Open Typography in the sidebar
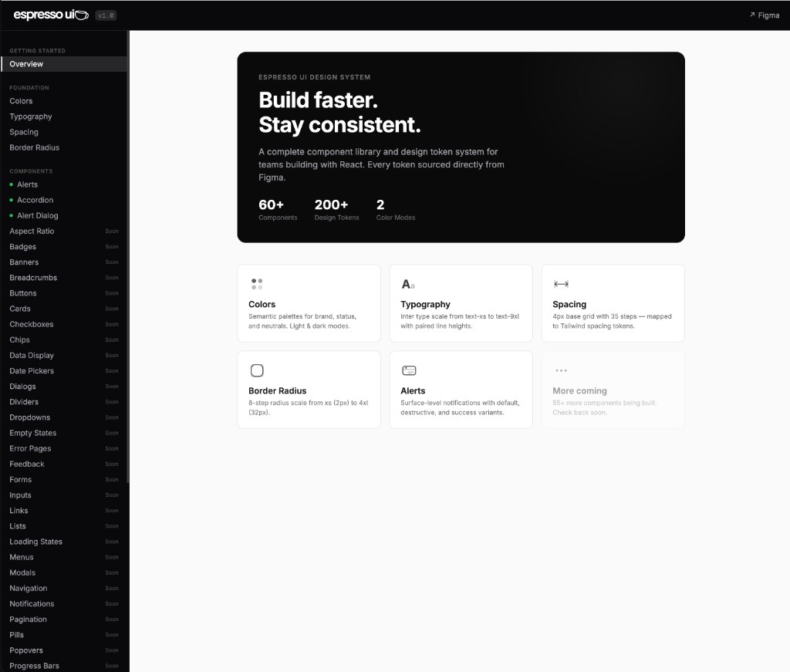Viewport: 790px width, 672px height. (x=64, y=117)
